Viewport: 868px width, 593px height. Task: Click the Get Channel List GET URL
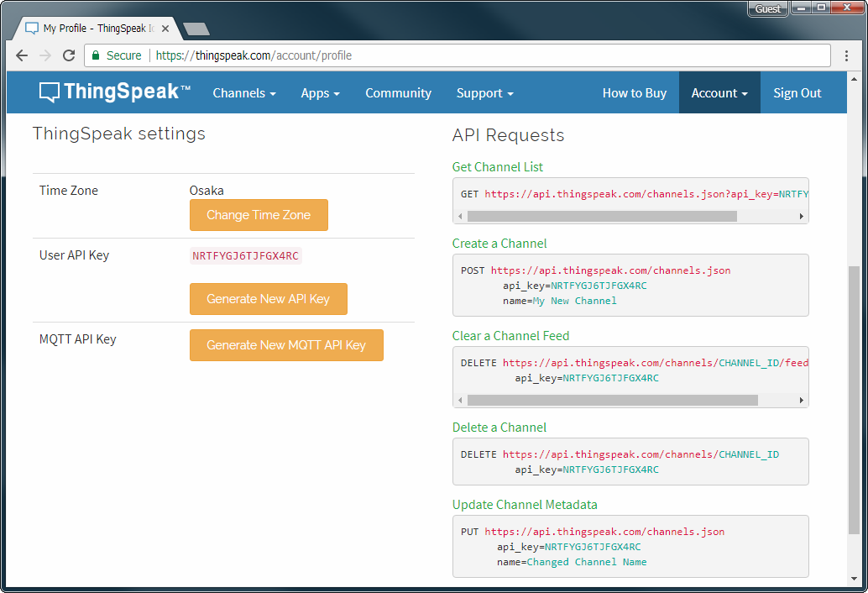646,194
